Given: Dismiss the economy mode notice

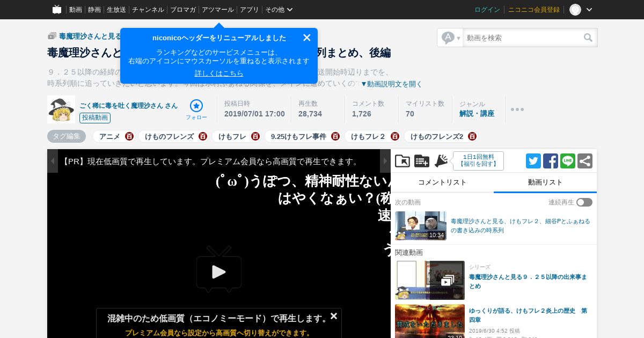Looking at the screenshot, I should coord(334,316).
